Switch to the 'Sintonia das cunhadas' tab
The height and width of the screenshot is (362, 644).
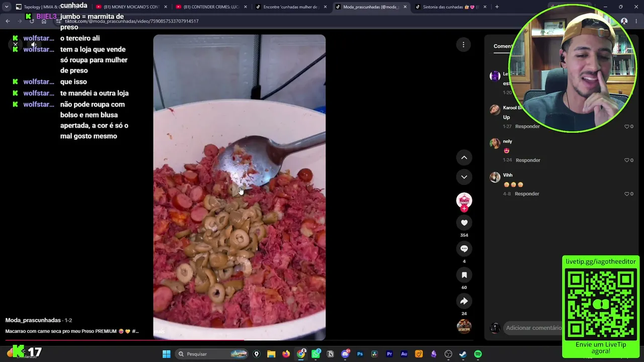[450, 7]
